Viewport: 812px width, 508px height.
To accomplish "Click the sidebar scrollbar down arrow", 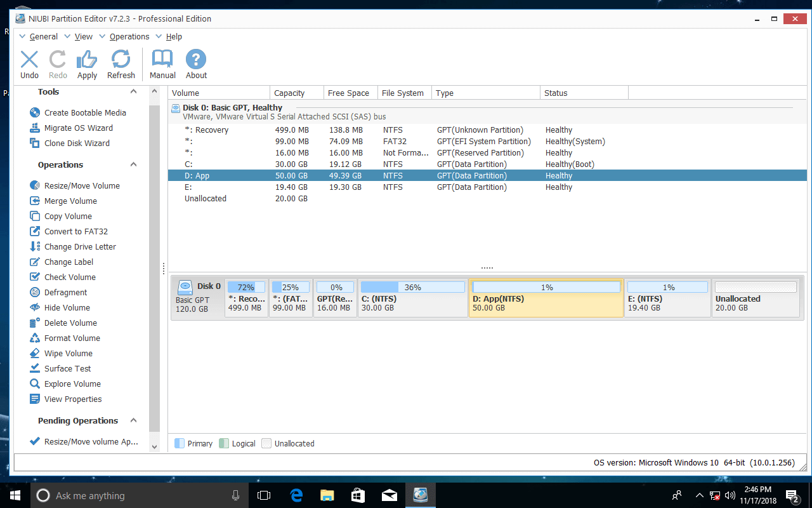I will pyautogui.click(x=154, y=446).
